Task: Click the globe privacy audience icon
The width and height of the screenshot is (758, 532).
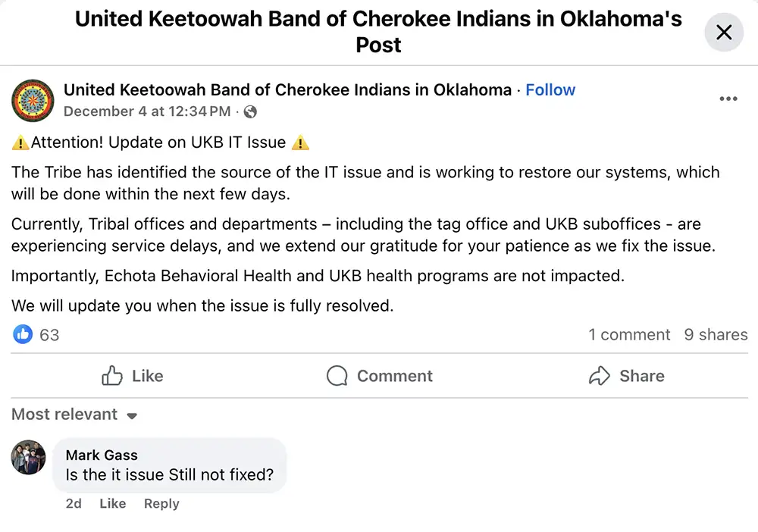Action: (x=249, y=111)
